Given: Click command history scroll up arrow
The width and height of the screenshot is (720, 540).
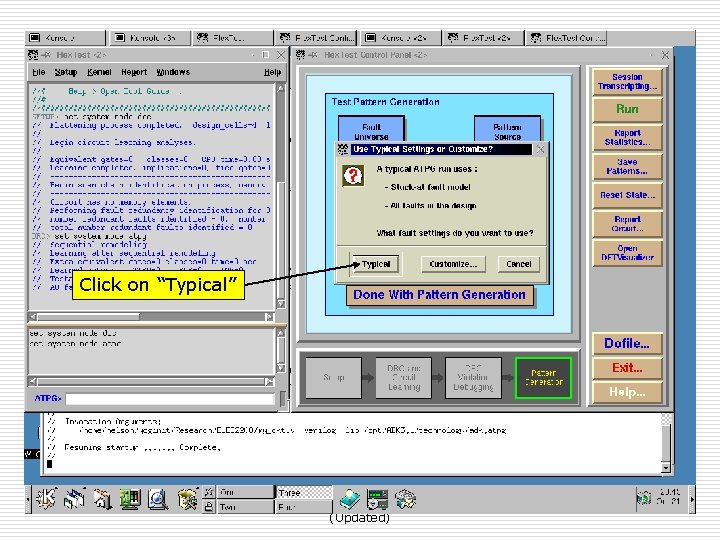Looking at the screenshot, I should [281, 333].
